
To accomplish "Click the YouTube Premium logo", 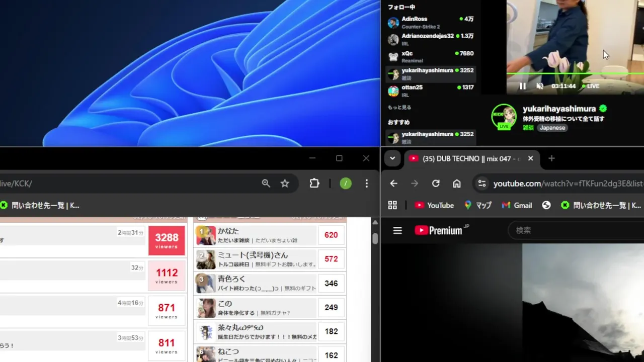I will [x=442, y=230].
